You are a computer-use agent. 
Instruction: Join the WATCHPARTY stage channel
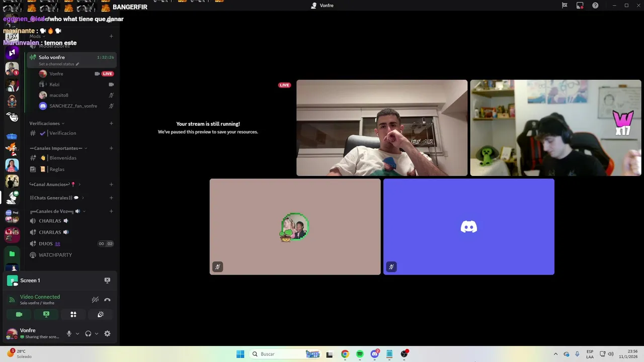point(71,255)
